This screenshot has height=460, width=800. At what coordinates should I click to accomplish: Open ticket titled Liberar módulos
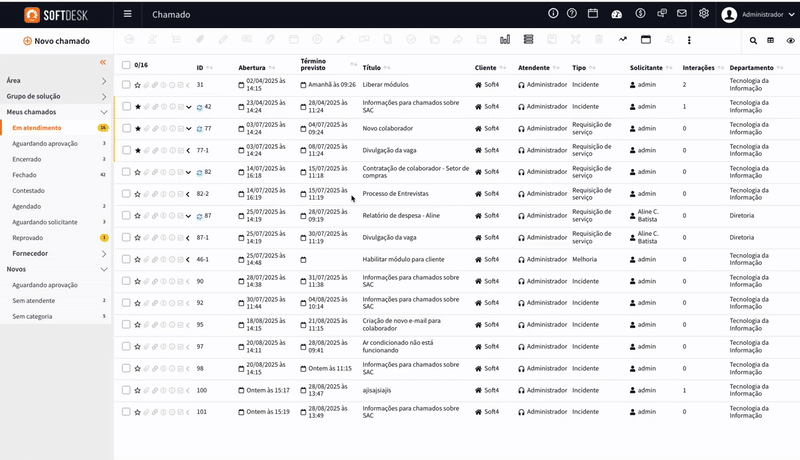coord(385,85)
